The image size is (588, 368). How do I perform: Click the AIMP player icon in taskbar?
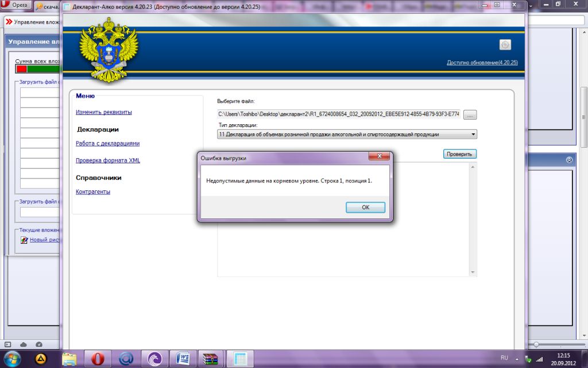41,359
